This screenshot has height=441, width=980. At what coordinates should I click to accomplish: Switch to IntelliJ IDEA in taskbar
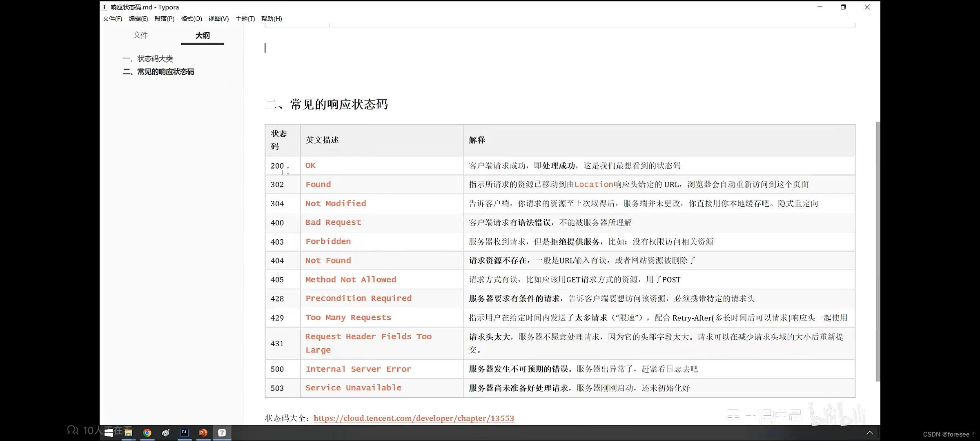coord(185,433)
